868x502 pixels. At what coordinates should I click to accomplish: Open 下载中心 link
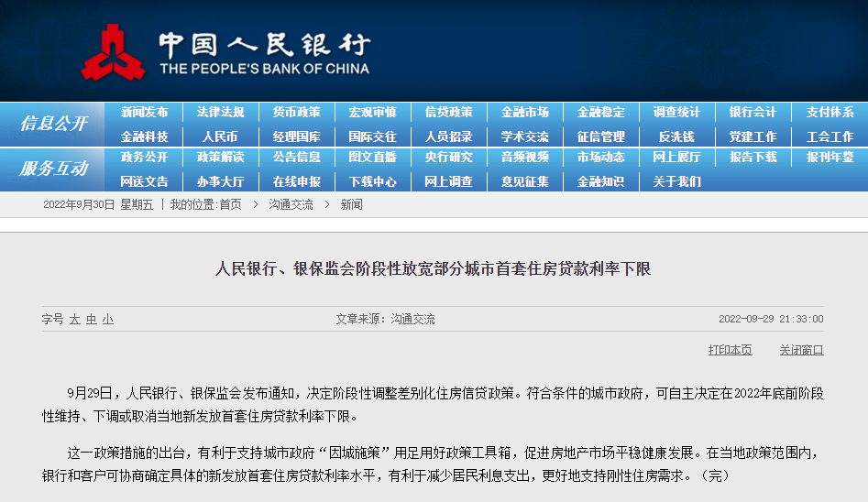[x=372, y=181]
